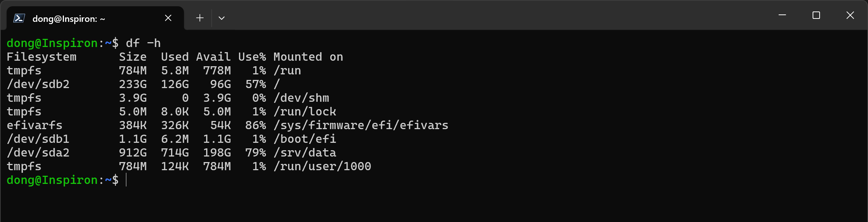Image resolution: width=868 pixels, height=222 pixels.
Task: Click the terminal profile icon in the tab
Action: coord(19,18)
